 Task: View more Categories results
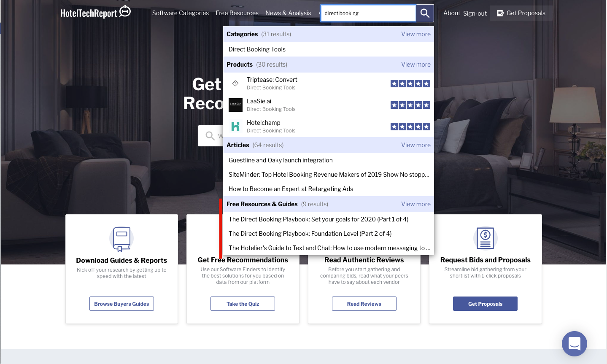tap(416, 34)
